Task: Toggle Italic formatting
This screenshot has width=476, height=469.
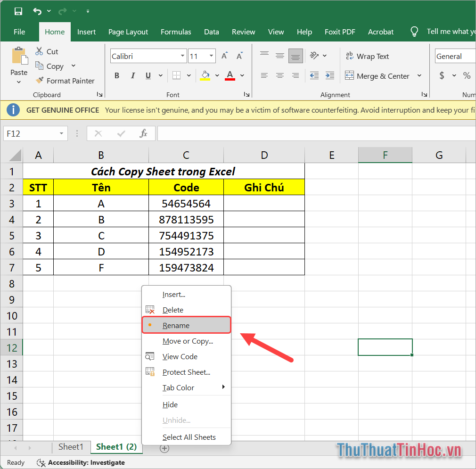Action: click(132, 75)
